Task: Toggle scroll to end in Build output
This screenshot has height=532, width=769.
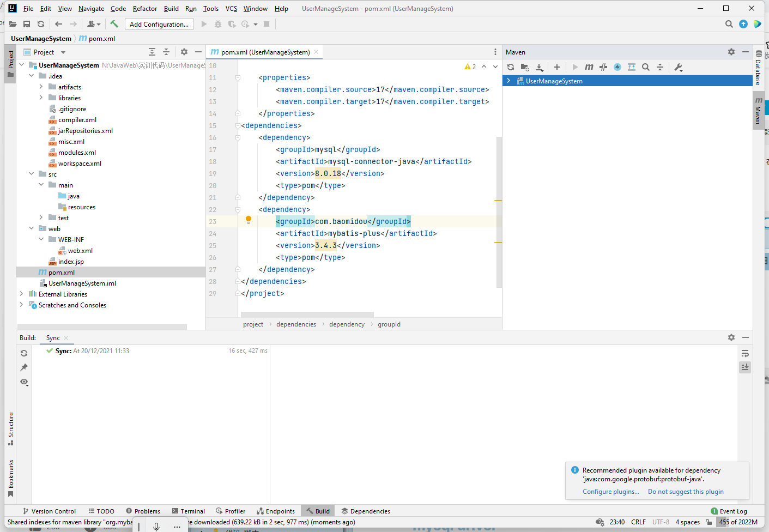Action: pos(745,367)
